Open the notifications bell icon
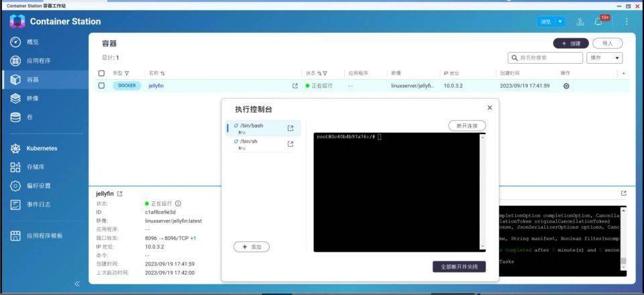The image size is (644, 295). click(598, 21)
